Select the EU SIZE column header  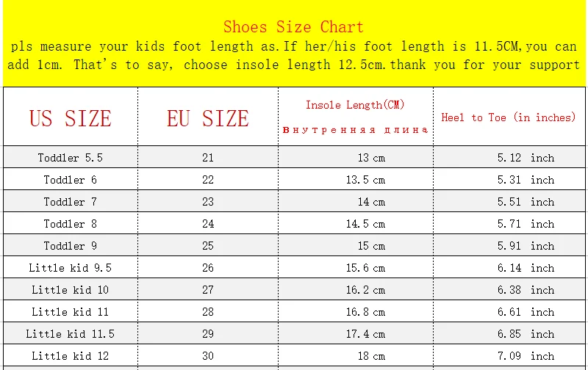point(208,118)
